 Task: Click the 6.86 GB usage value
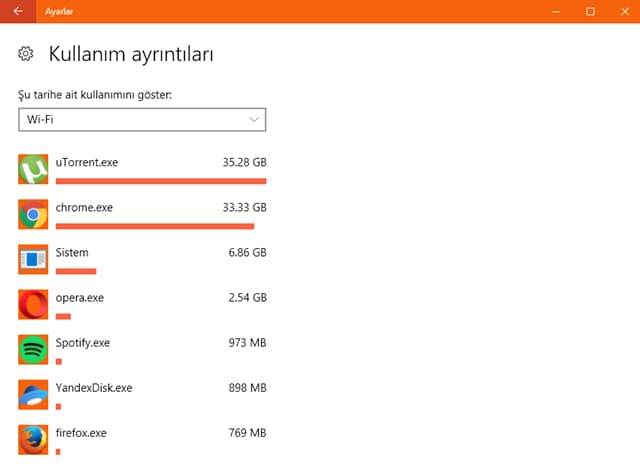tap(247, 253)
